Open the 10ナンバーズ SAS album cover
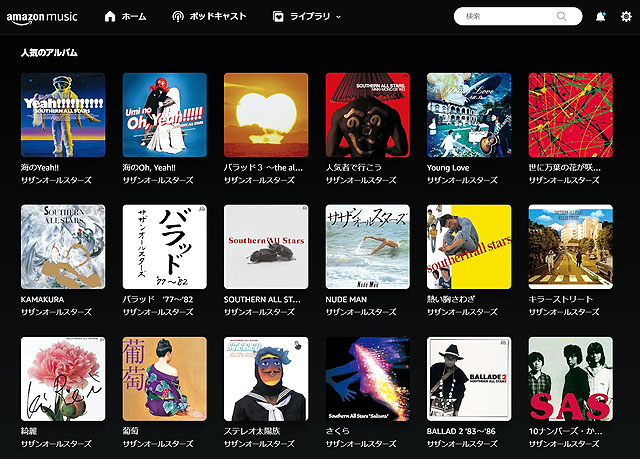This screenshot has height=459, width=640. pyautogui.click(x=571, y=379)
